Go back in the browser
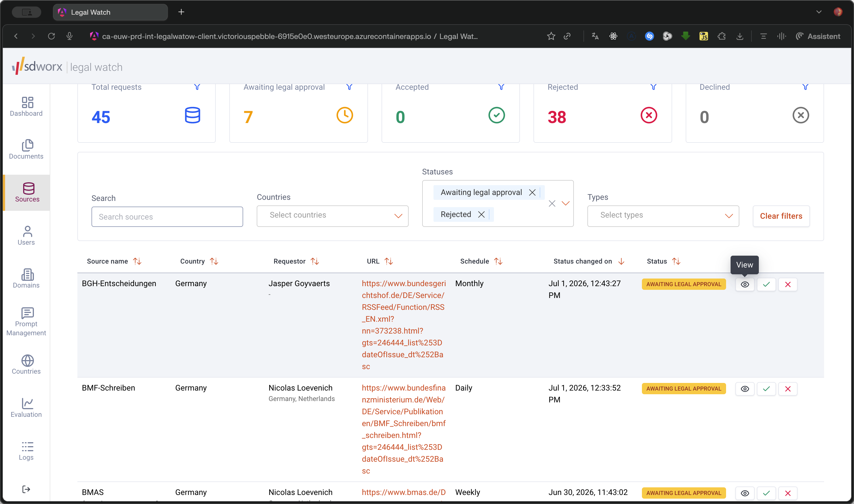 point(16,36)
